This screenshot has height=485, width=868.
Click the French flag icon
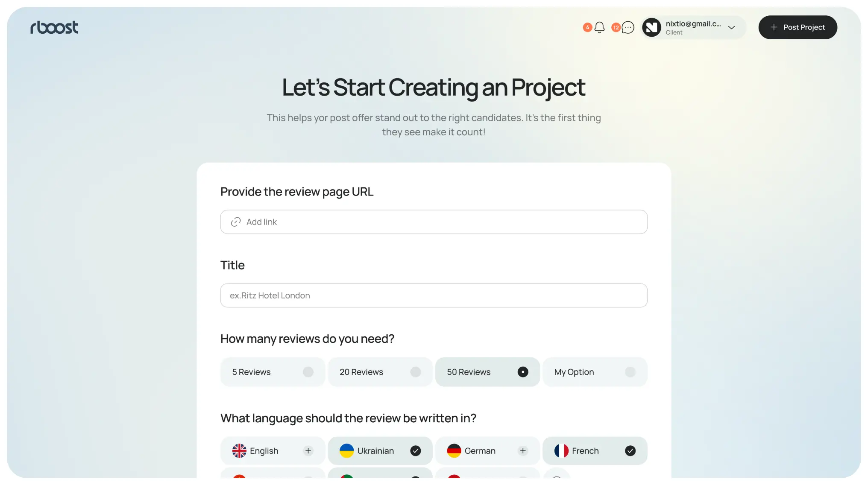561,451
